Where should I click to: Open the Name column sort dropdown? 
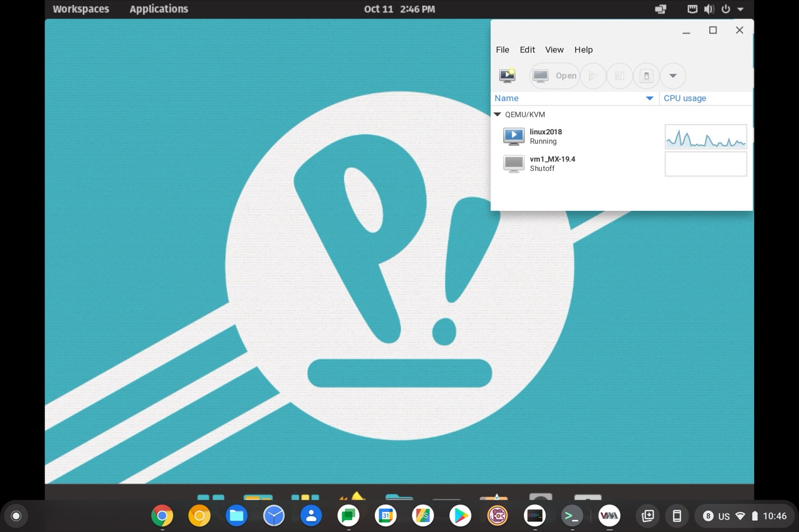point(649,98)
